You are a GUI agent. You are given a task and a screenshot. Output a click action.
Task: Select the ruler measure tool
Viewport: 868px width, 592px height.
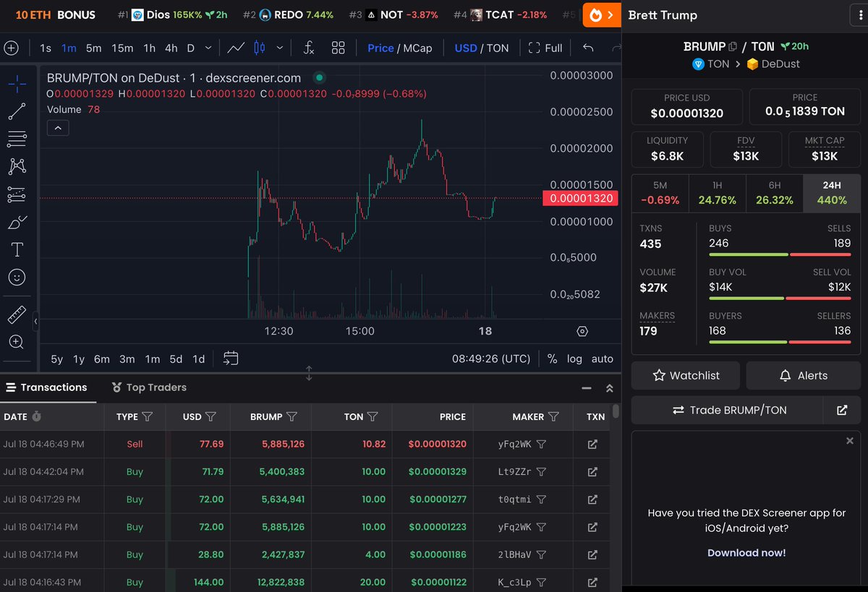[17, 314]
